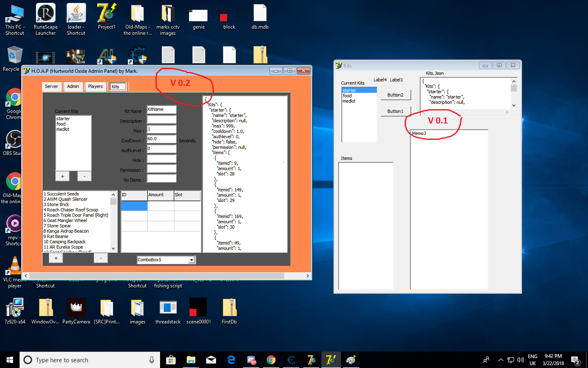Open the loader Java shortcut icon
Image resolution: width=588 pixels, height=368 pixels.
76,13
